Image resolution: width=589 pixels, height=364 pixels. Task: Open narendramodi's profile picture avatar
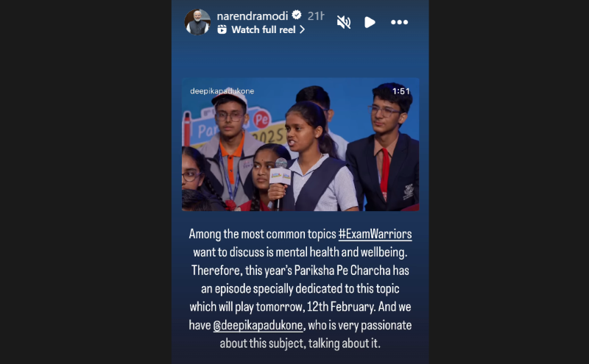coord(197,22)
